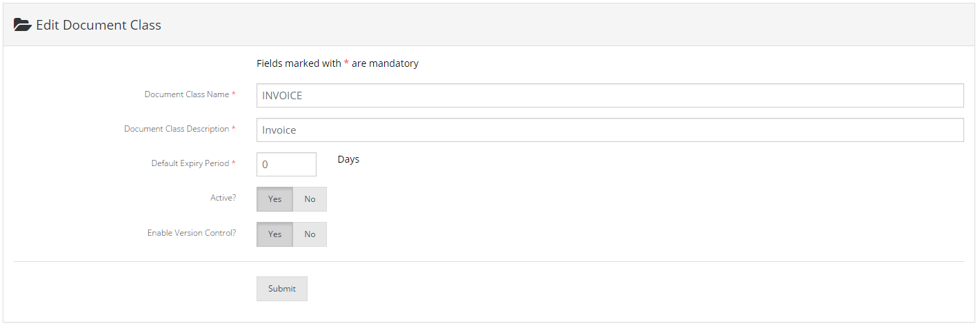Click the Active? label text
This screenshot has height=326, width=980.
click(223, 198)
